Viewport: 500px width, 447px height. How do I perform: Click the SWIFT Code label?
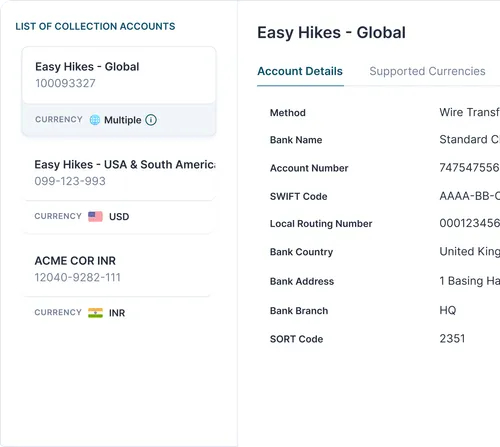click(299, 196)
